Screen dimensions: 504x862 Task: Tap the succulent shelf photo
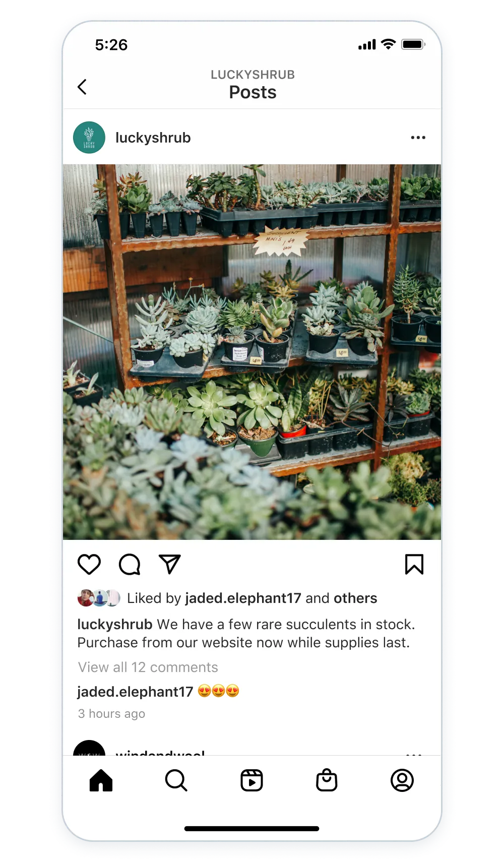[252, 352]
